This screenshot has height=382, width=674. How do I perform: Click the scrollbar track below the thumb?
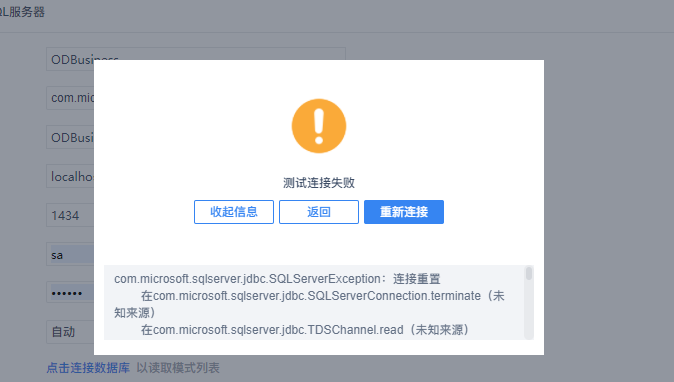[529, 309]
